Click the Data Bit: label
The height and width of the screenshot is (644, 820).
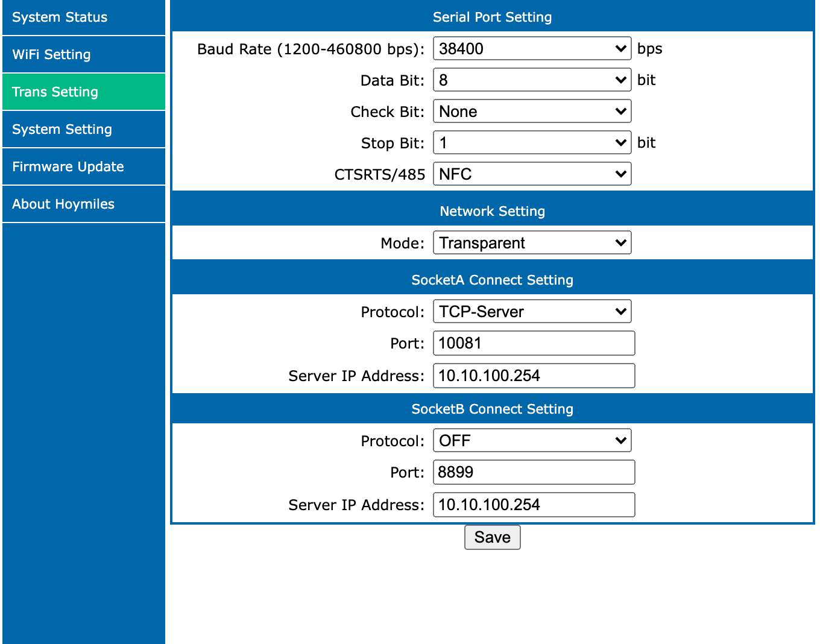pyautogui.click(x=393, y=80)
